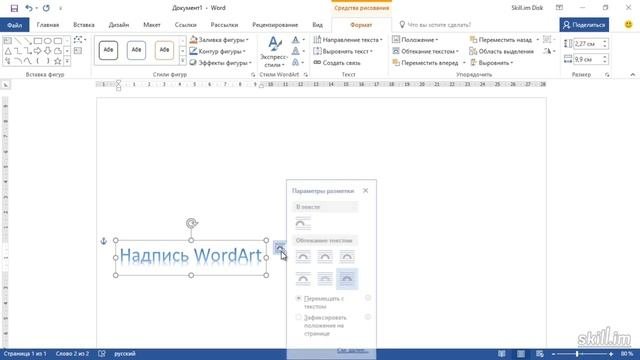Select the highlighted in-front-of-text wrapping option
The image size is (640, 360).
[x=347, y=279]
